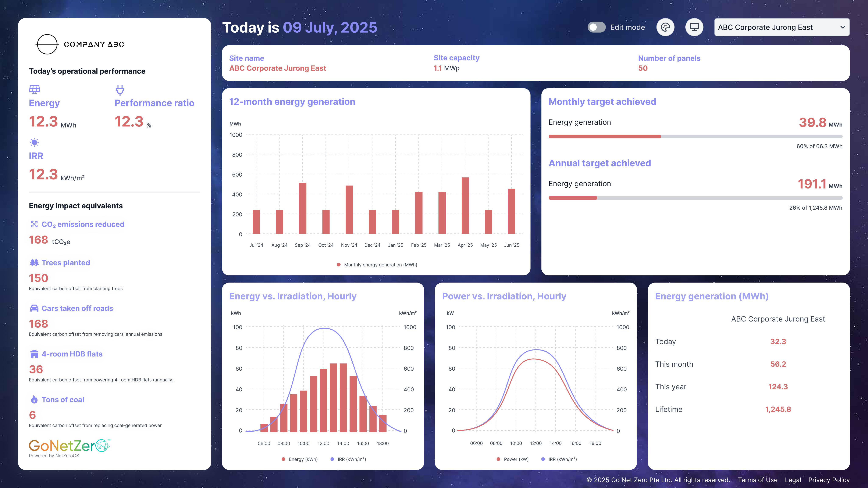Click the plug Performance ratio icon
The width and height of the screenshot is (868, 488).
(x=120, y=90)
